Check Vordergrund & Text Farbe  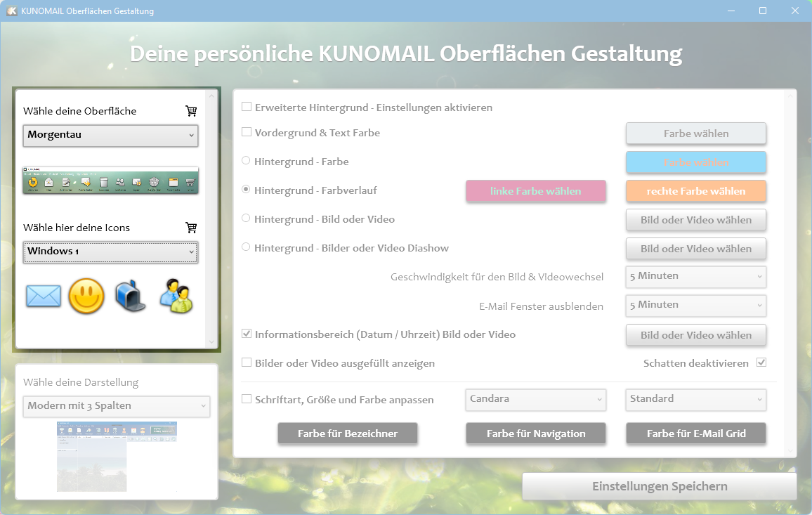[247, 132]
